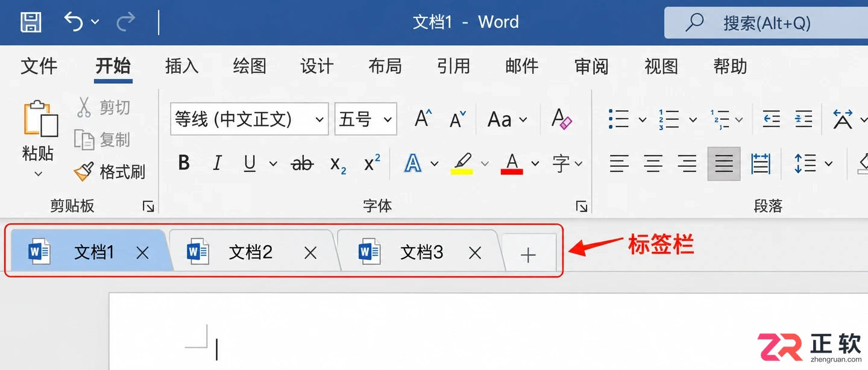This screenshot has height=370, width=868.
Task: Decrease font size with the smaller A icon
Action: [x=458, y=119]
